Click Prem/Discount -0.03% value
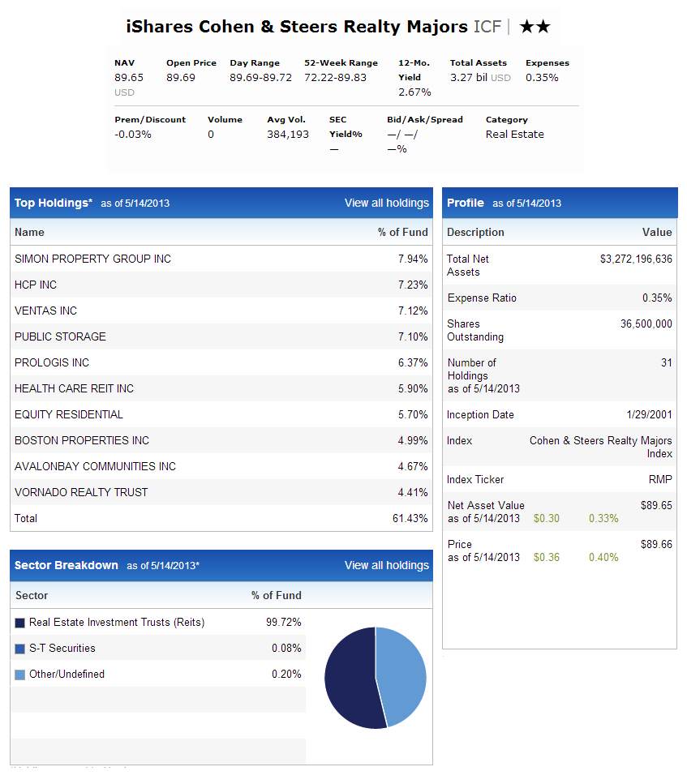The width and height of the screenshot is (687, 784). (x=132, y=135)
